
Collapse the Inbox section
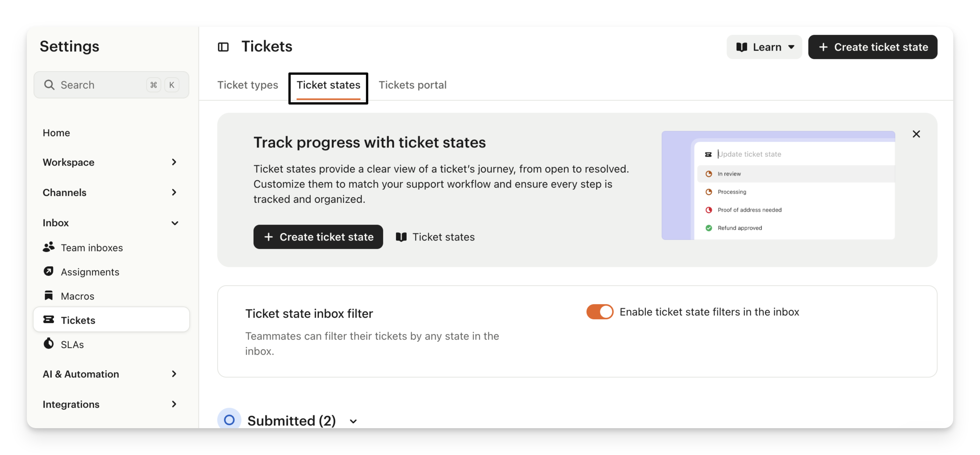coord(175,223)
